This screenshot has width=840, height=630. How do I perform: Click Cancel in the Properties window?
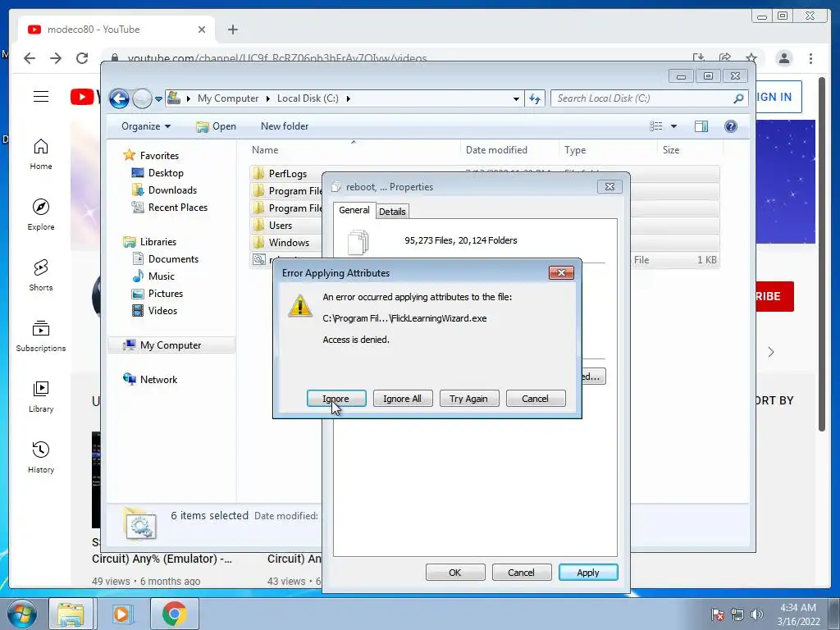click(x=521, y=572)
